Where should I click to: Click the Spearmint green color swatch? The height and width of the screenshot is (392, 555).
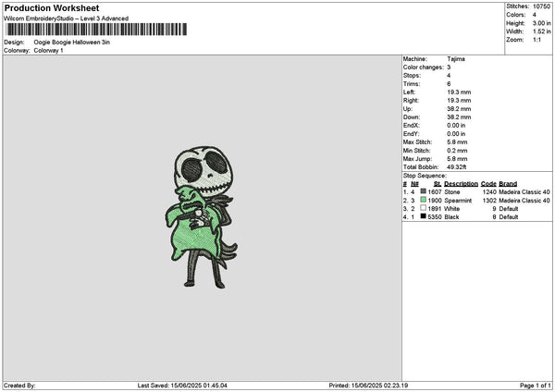click(x=423, y=200)
